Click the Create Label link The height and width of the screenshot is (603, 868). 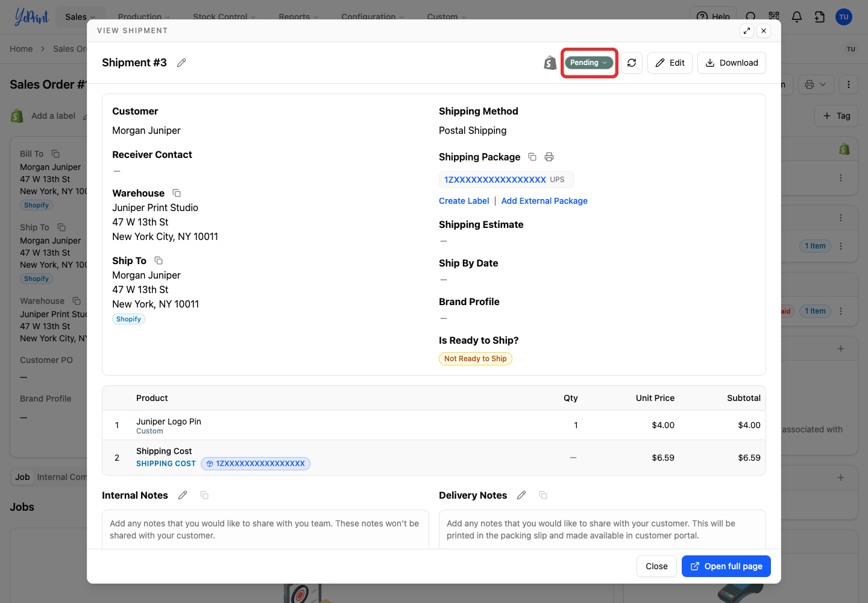click(x=464, y=201)
